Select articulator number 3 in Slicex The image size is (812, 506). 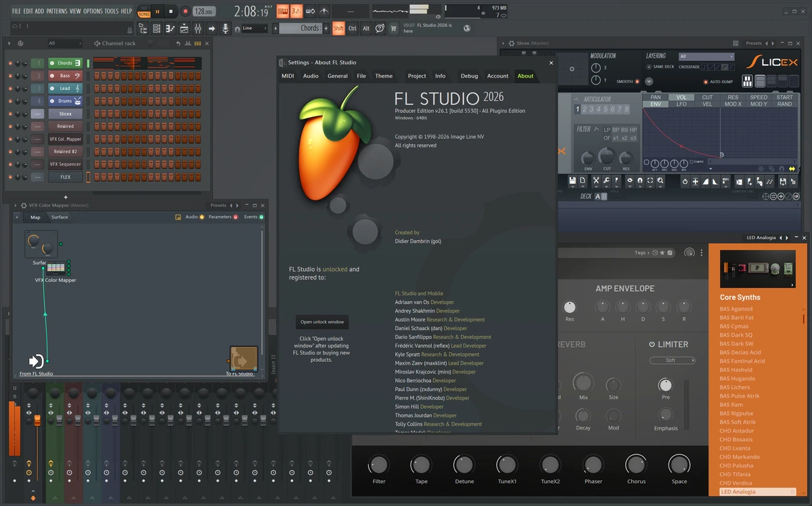[591, 109]
